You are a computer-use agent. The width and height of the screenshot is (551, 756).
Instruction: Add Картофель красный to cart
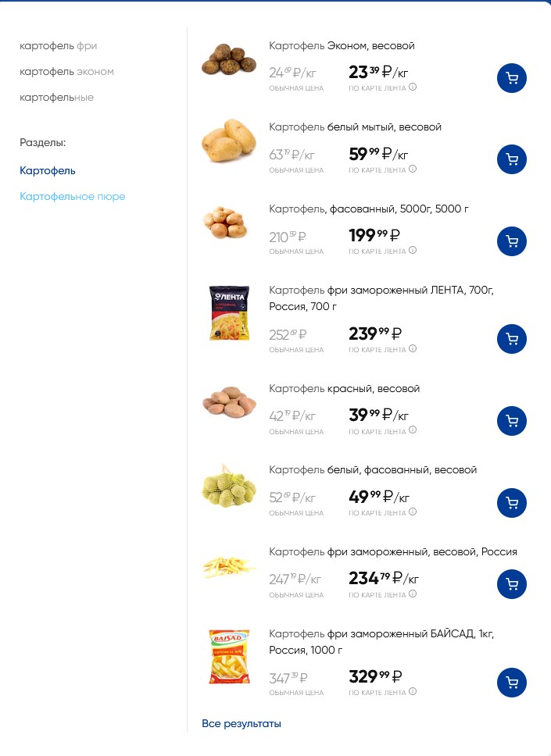tap(511, 421)
